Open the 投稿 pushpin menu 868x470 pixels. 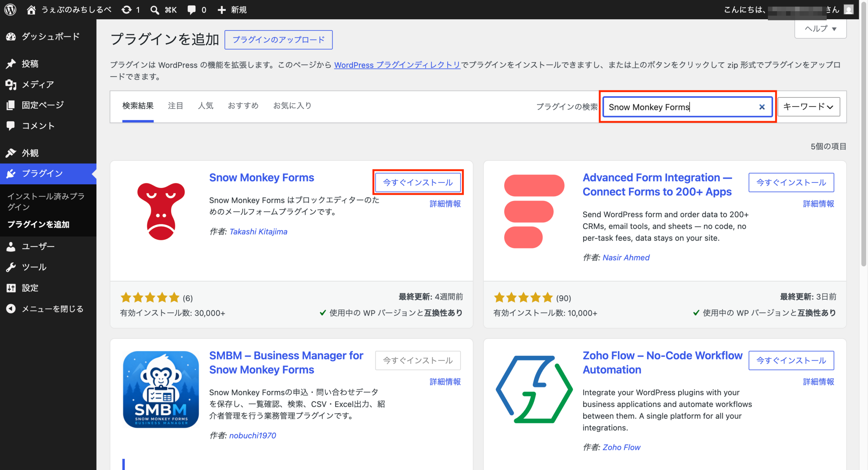[48, 64]
